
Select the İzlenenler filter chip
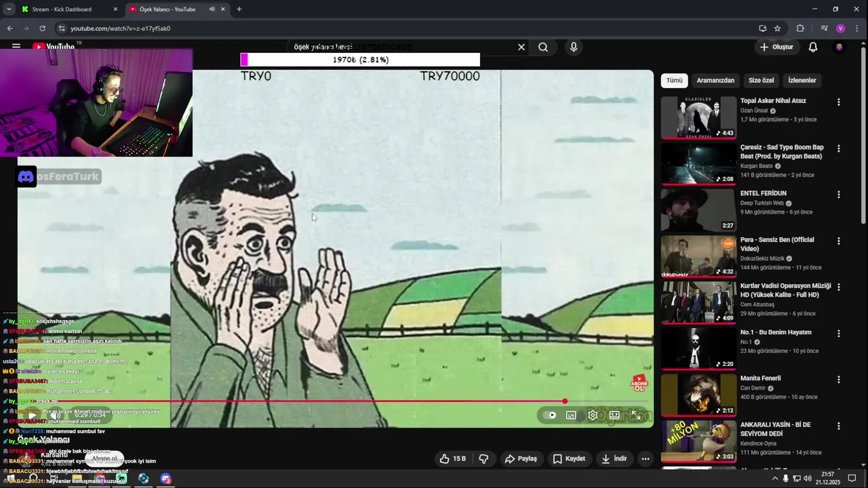pos(802,80)
